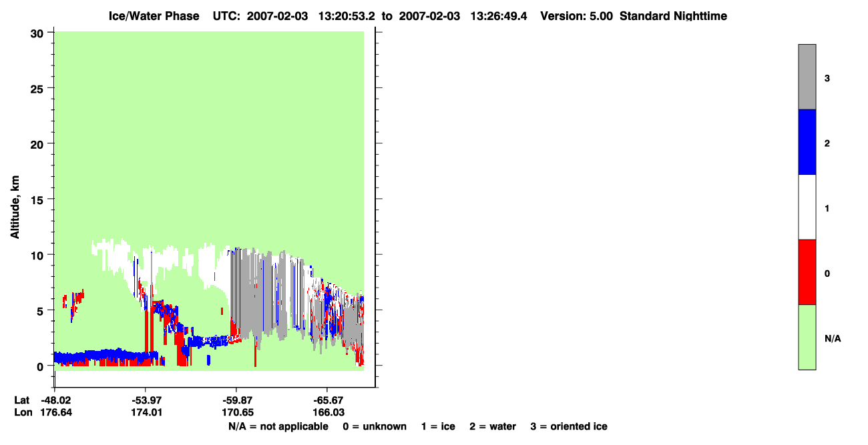
Task: Click the 'Standard Nighttime' label
Action: [x=673, y=15]
